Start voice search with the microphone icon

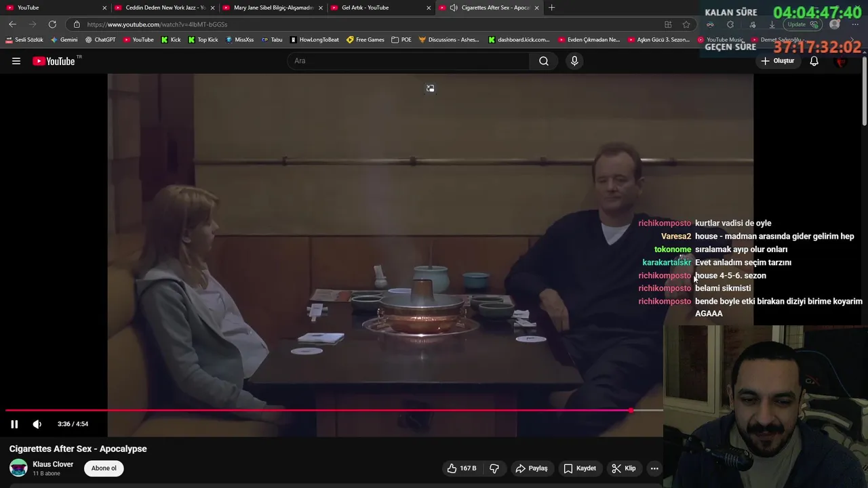(x=574, y=61)
